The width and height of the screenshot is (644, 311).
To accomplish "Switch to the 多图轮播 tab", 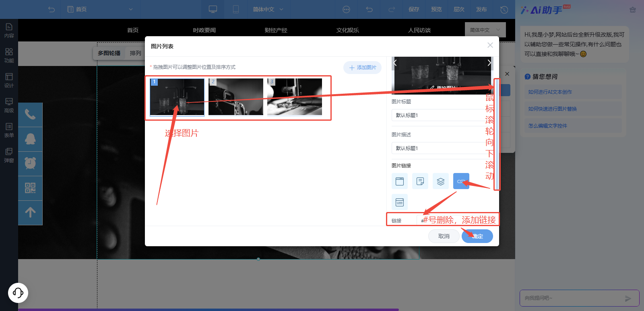I will pyautogui.click(x=109, y=53).
